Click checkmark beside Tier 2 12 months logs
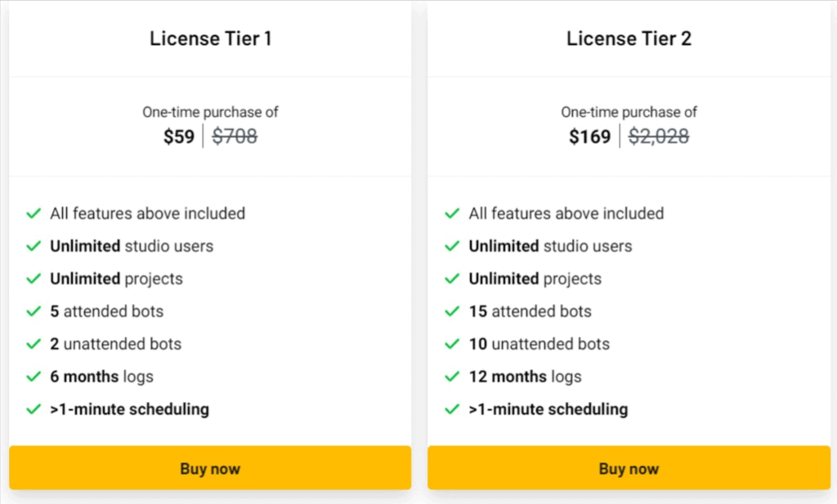Viewport: 837px width, 504px height. click(452, 377)
